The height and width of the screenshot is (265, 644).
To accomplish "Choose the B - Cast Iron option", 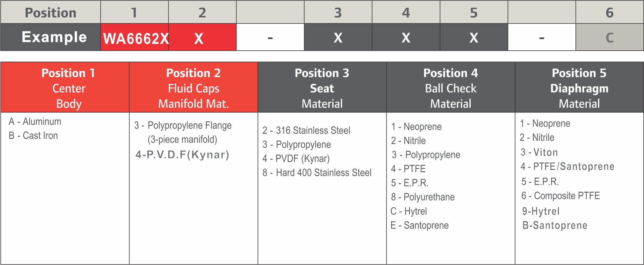I will pos(33,136).
